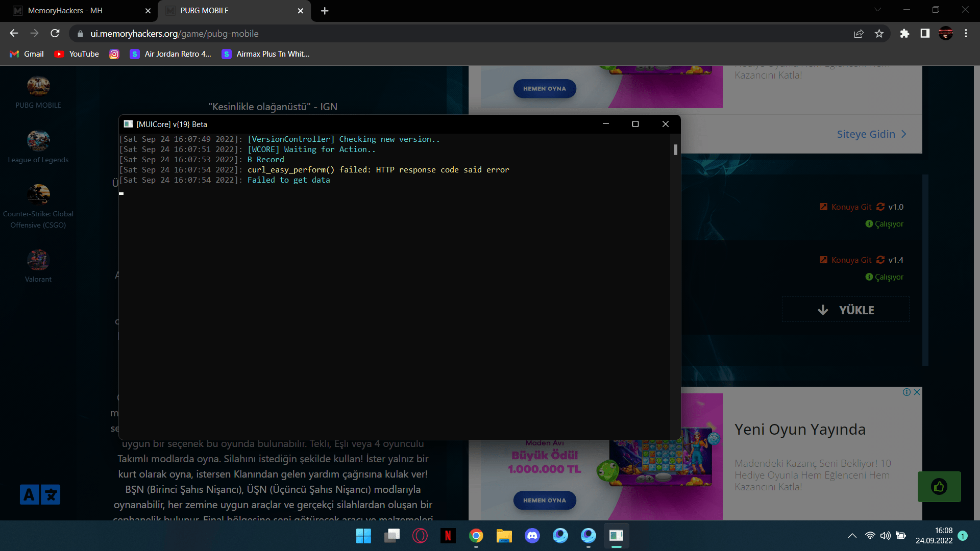Click the translate language icon

(40, 494)
